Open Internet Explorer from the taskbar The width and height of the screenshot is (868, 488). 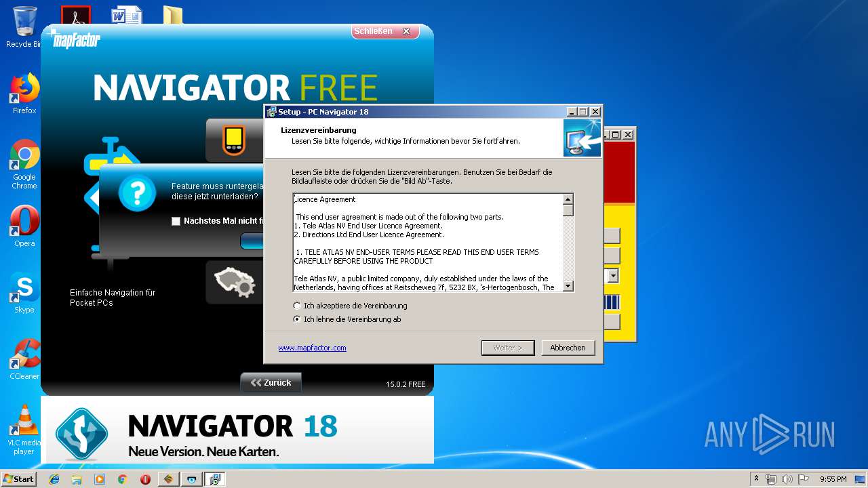[54, 479]
